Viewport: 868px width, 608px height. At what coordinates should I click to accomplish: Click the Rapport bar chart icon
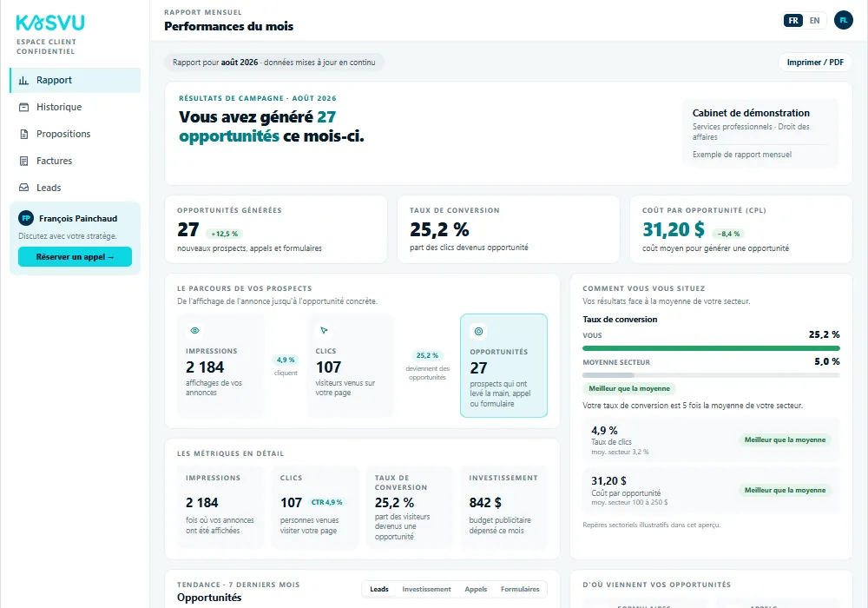pyautogui.click(x=23, y=80)
